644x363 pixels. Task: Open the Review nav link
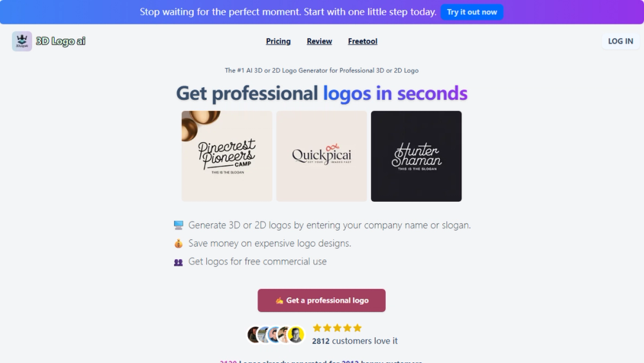click(x=319, y=41)
